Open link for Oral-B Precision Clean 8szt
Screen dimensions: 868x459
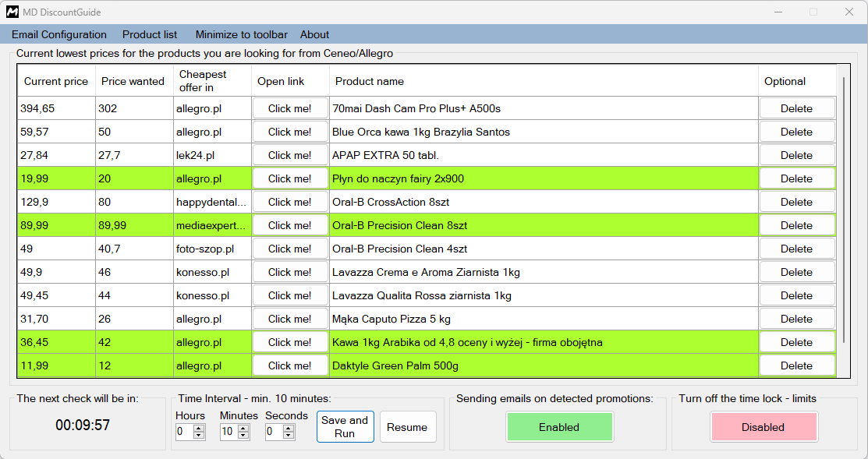[x=290, y=225]
